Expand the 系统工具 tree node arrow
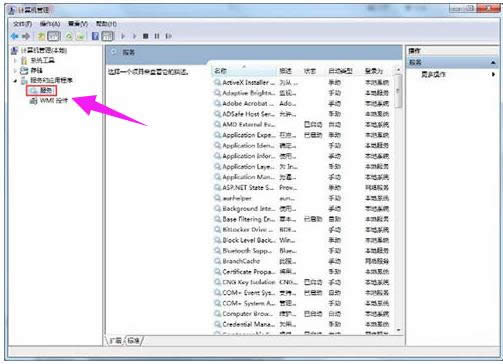This screenshot has width=503, height=364. point(15,61)
